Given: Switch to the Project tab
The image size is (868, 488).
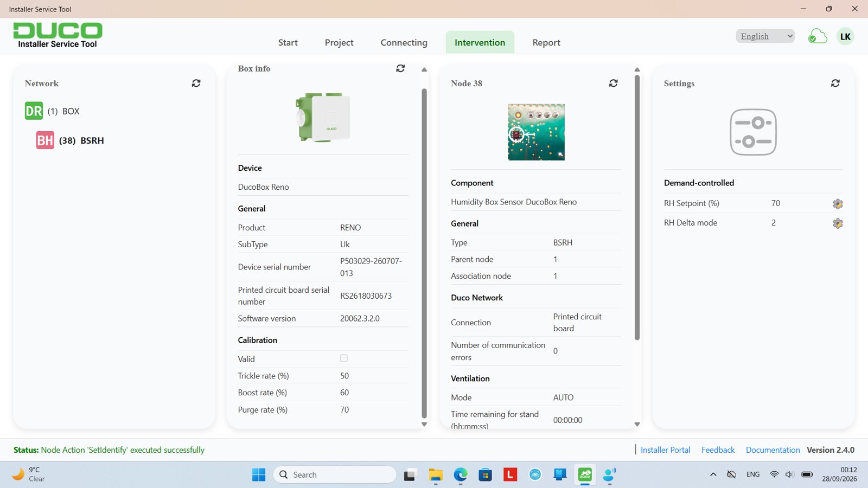Looking at the screenshot, I should click(339, 42).
